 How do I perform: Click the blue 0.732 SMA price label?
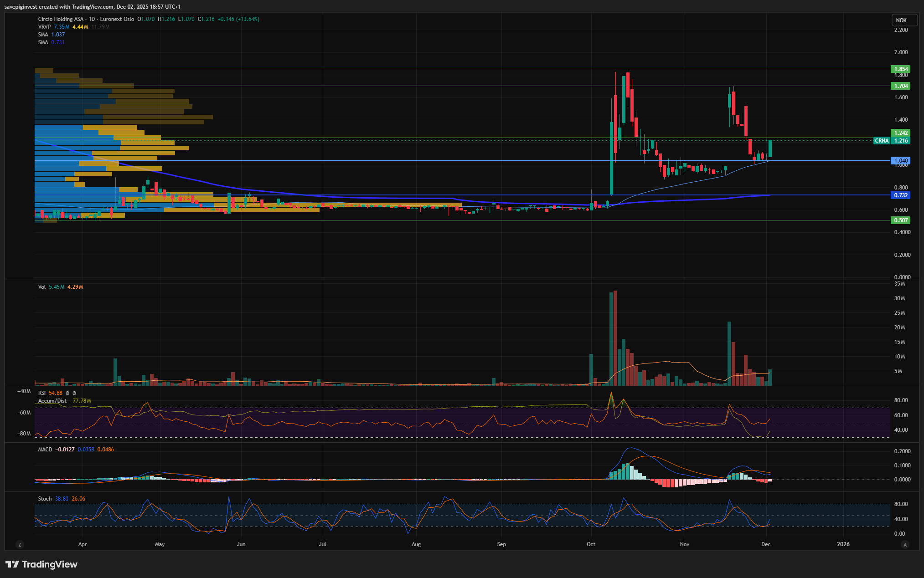pos(900,195)
